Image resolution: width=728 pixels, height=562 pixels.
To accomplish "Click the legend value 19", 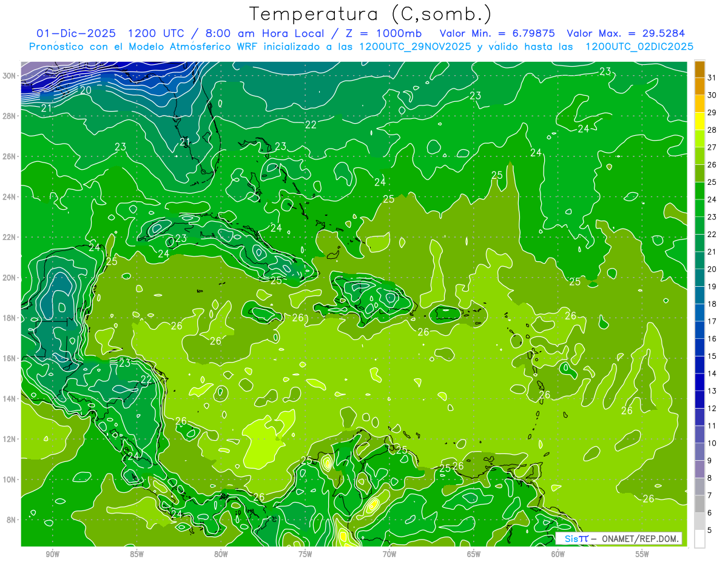I will coord(712,287).
